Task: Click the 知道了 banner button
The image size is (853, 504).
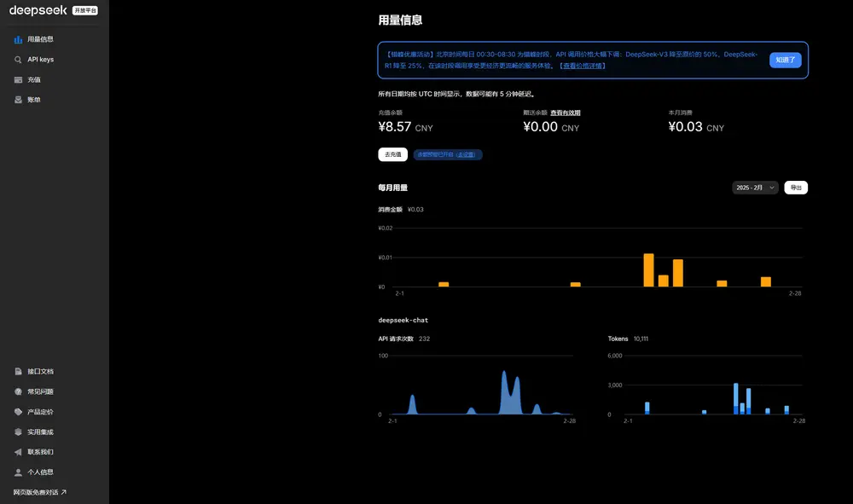Action: [x=784, y=60]
